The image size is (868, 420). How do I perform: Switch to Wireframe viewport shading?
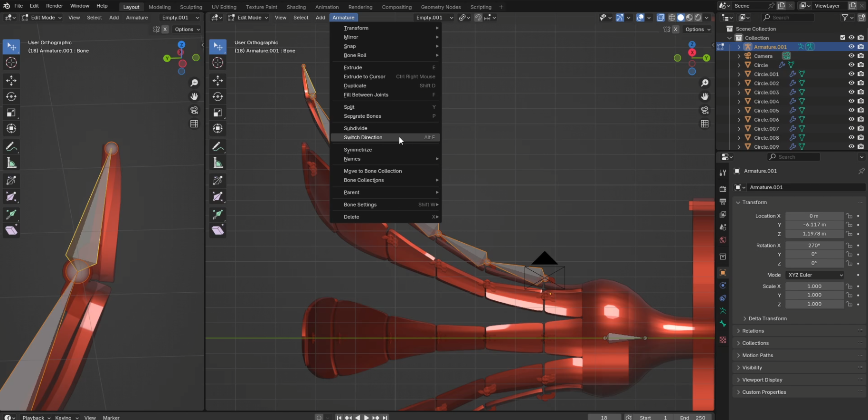(x=672, y=18)
